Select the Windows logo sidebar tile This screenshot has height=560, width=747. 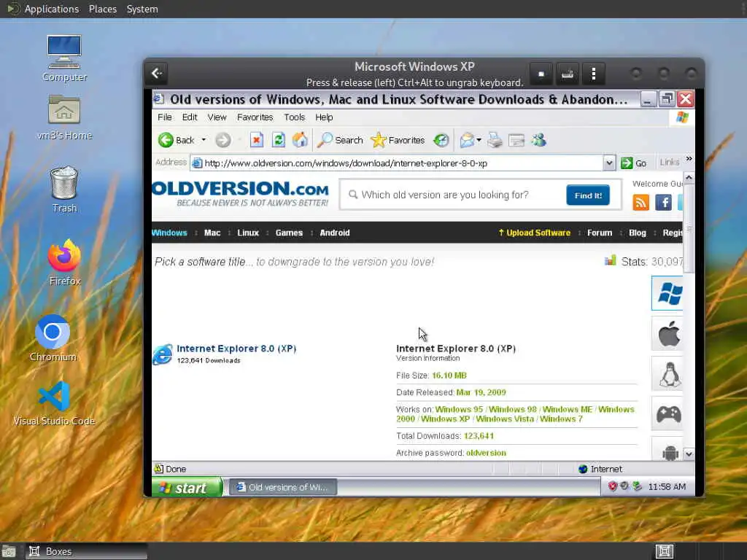pyautogui.click(x=667, y=293)
